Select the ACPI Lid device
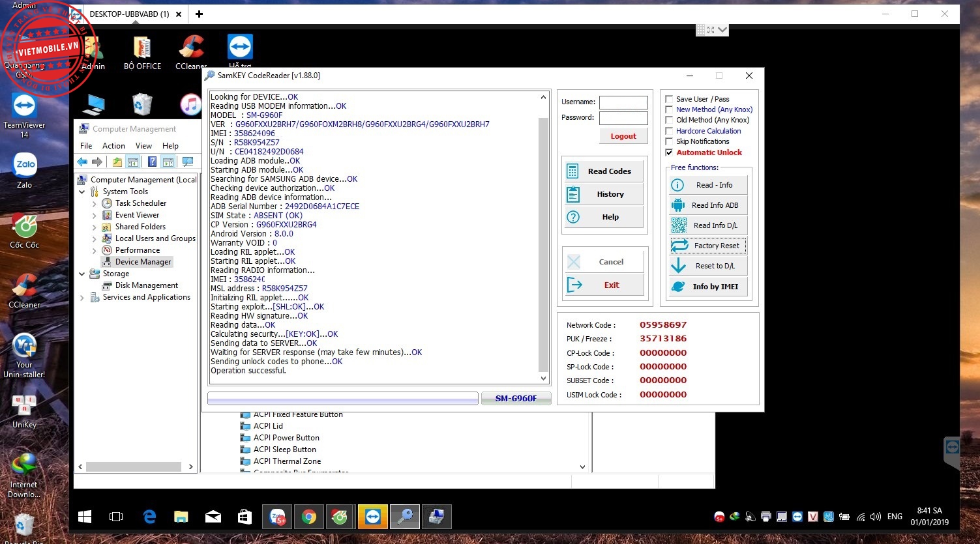 pos(268,426)
